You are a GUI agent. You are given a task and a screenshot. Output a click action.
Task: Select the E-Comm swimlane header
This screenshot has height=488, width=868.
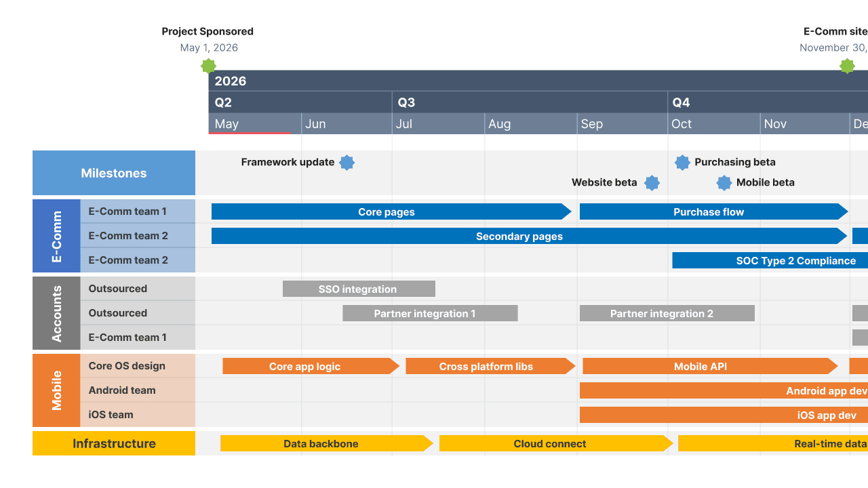point(56,236)
